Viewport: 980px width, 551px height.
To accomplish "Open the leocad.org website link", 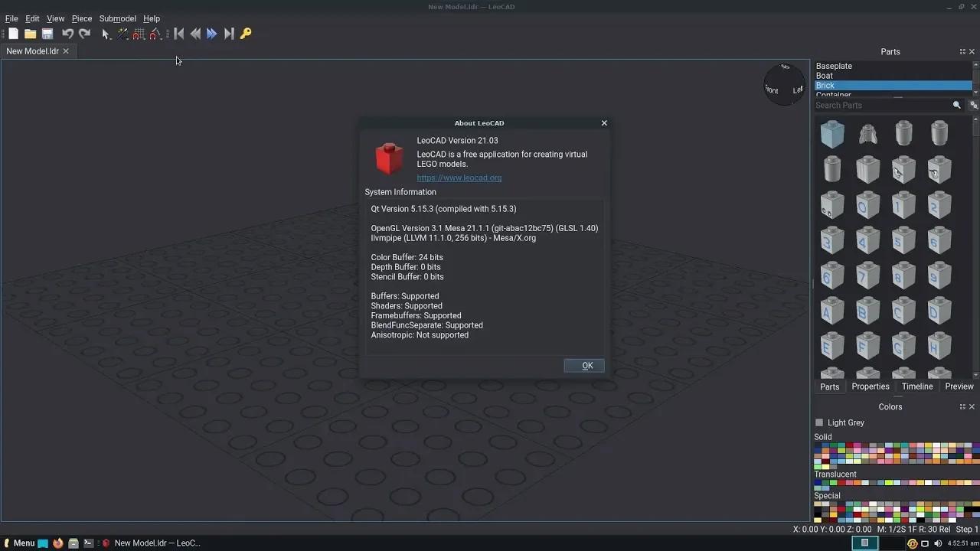I will click(459, 177).
